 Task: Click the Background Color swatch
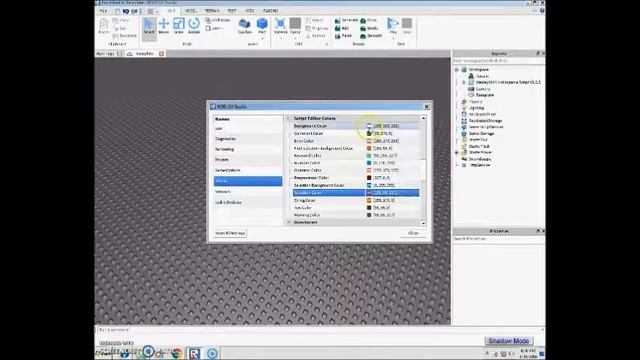coord(369,126)
